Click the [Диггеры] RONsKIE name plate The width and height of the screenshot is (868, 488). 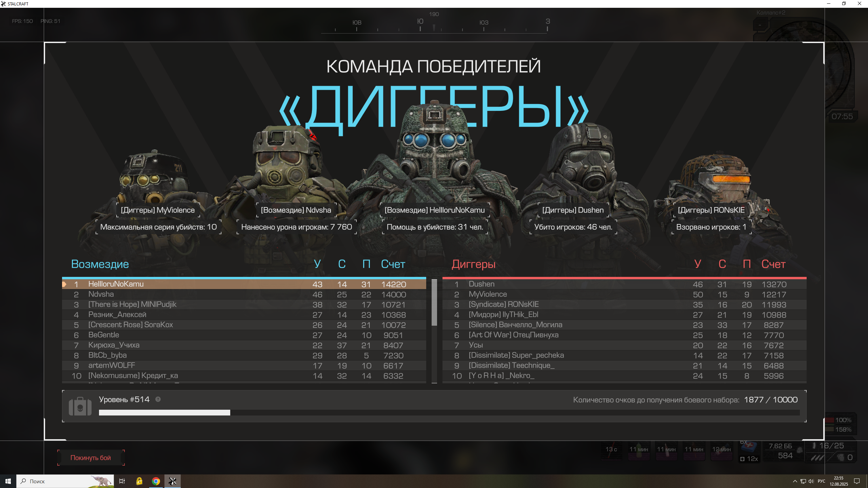(x=711, y=210)
